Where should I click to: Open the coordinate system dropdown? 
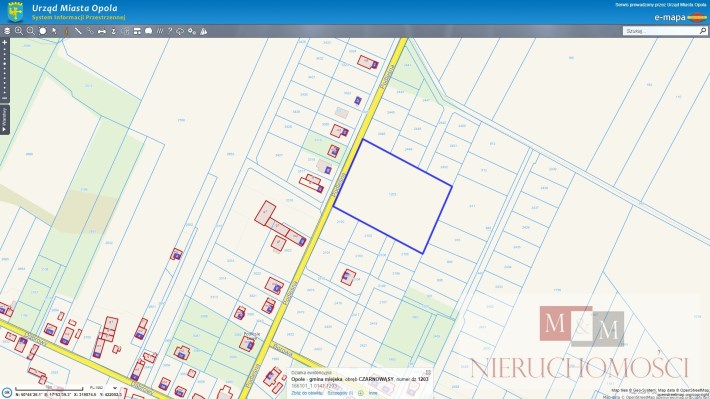(115, 388)
